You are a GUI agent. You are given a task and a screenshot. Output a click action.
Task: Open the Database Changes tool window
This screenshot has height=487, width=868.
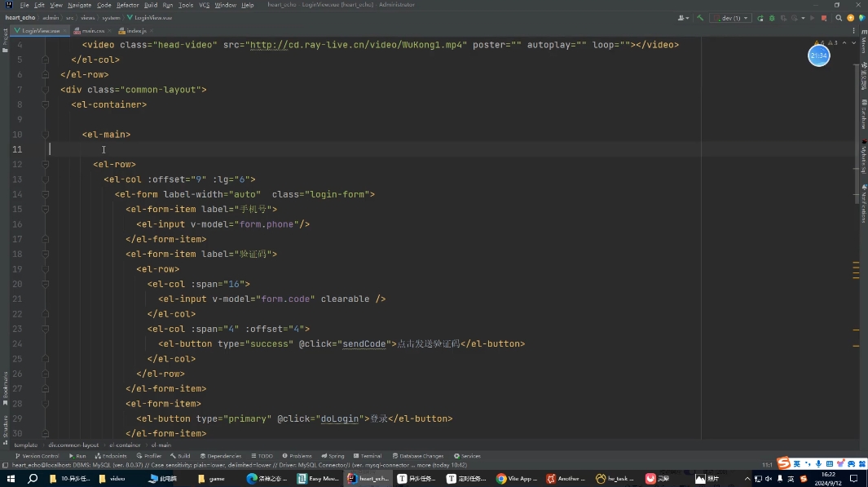click(x=418, y=456)
